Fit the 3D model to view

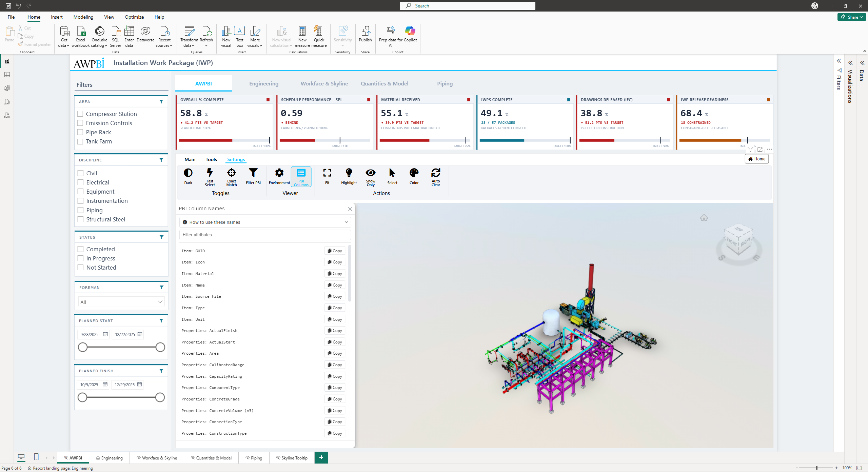click(x=327, y=176)
